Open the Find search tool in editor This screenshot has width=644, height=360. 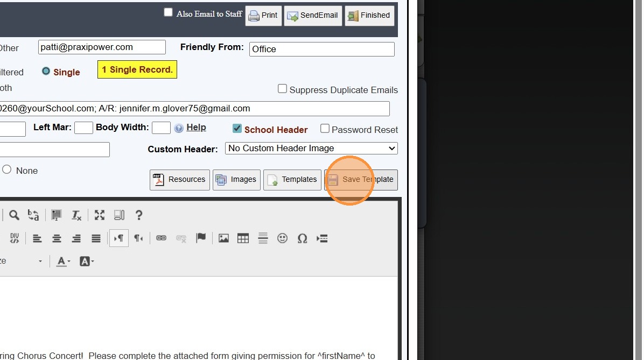click(x=15, y=215)
